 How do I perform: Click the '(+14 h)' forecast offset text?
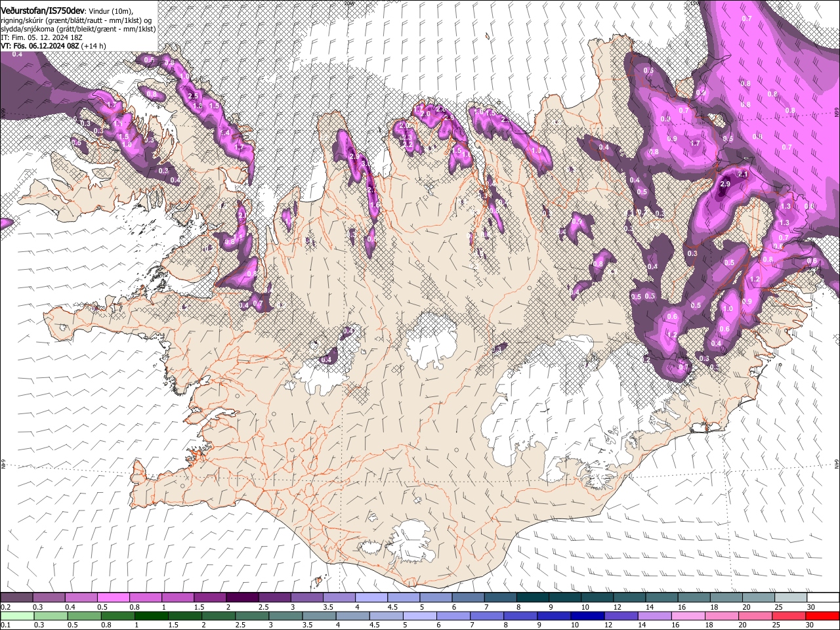94,47
